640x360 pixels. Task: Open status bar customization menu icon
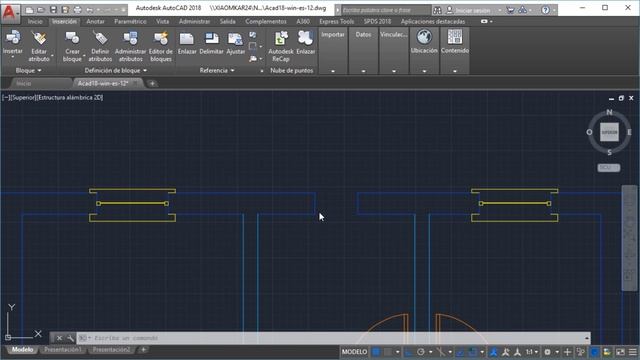tap(632, 352)
